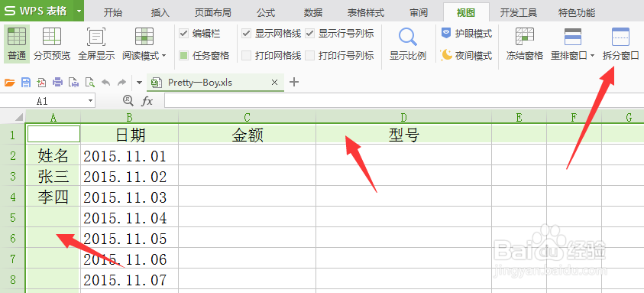Open Page Break Preview (分页预览)
The width and height of the screenshot is (644, 293).
coord(52,44)
